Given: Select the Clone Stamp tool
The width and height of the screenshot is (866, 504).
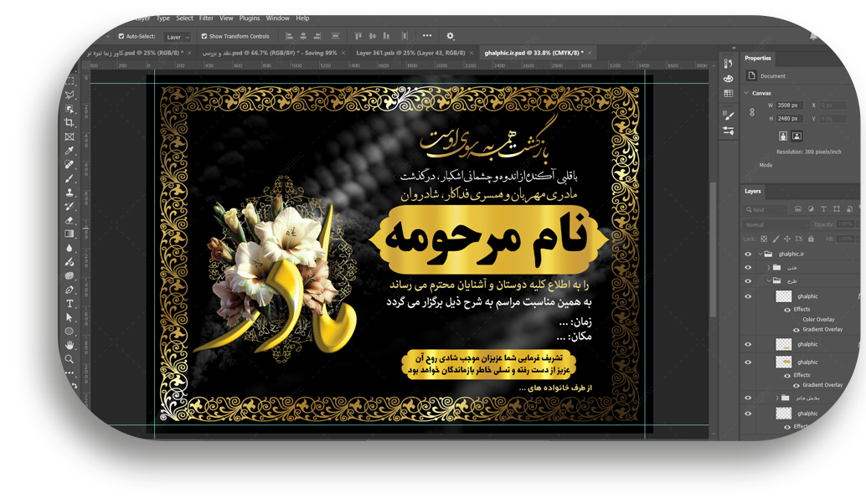Looking at the screenshot, I should tap(70, 193).
